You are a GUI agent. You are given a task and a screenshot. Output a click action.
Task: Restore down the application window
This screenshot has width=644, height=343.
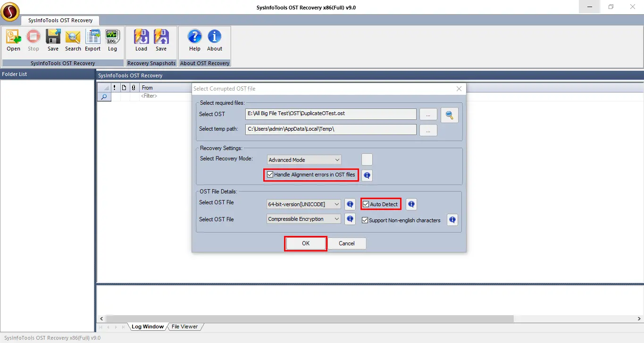611,7
